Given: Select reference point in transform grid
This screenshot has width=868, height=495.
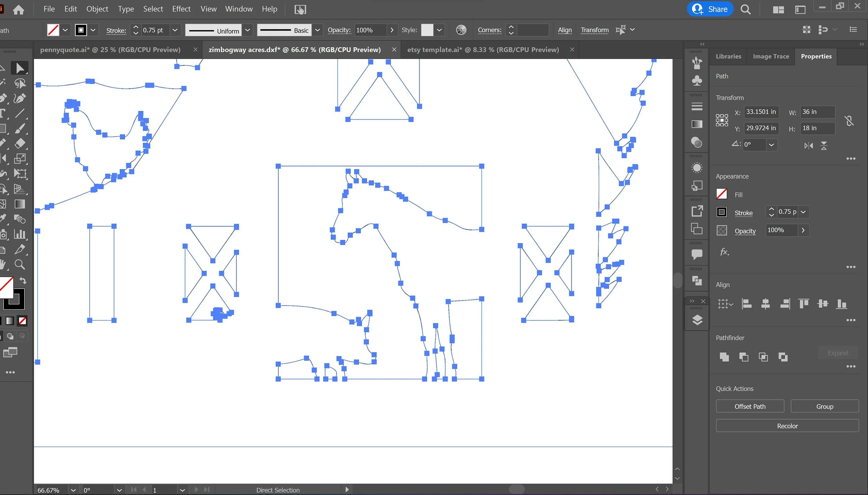Looking at the screenshot, I should point(721,120).
